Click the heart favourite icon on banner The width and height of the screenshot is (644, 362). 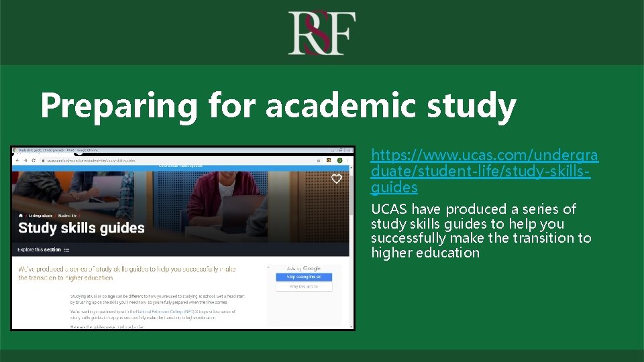(x=336, y=179)
